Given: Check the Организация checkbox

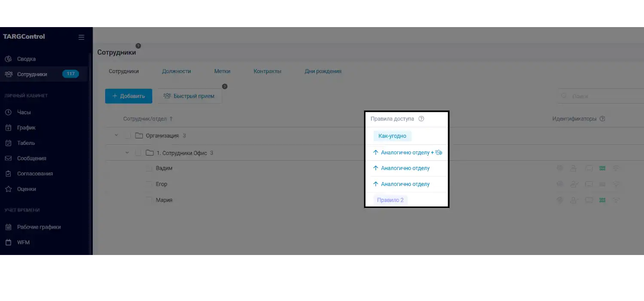Looking at the screenshot, I should 127,135.
